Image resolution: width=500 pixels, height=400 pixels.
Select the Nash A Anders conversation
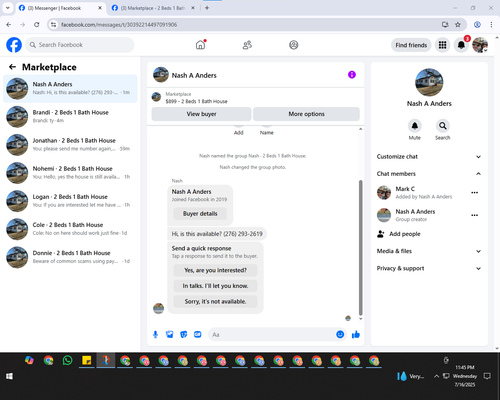click(x=70, y=88)
